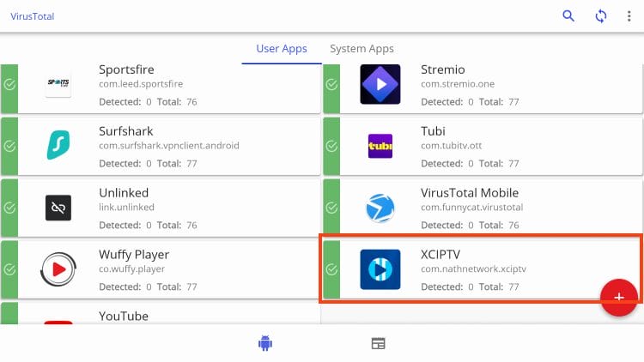644x362 pixels.
Task: Click the VirusTotal Mobile app icon
Action: tap(380, 208)
